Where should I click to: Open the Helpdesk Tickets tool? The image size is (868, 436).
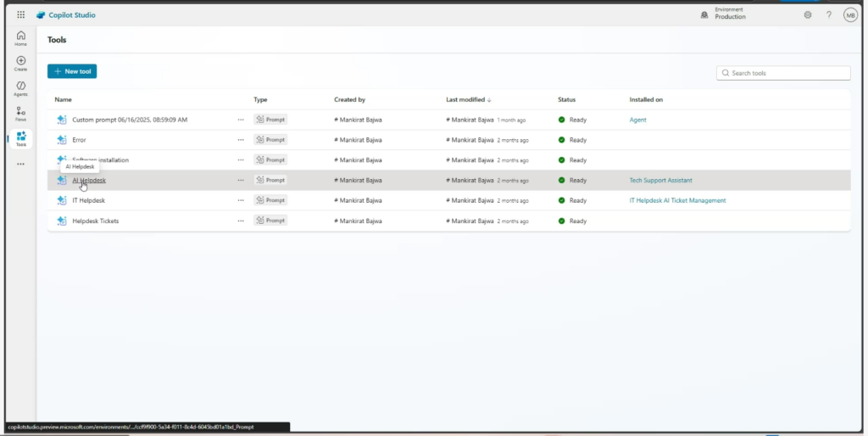pos(95,221)
